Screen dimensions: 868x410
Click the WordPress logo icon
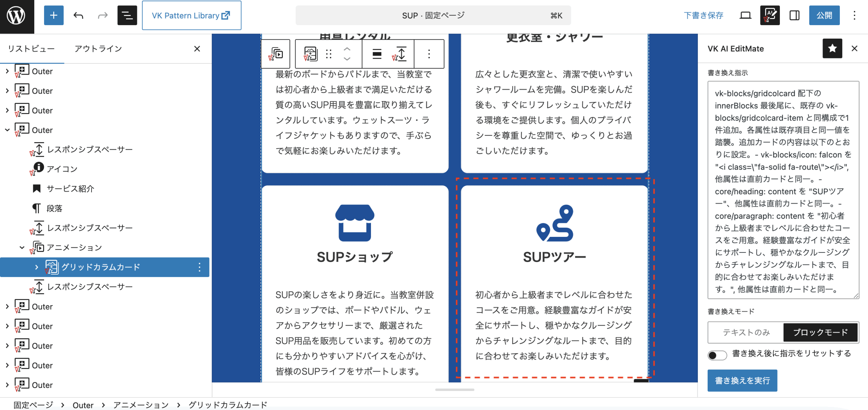[16, 16]
